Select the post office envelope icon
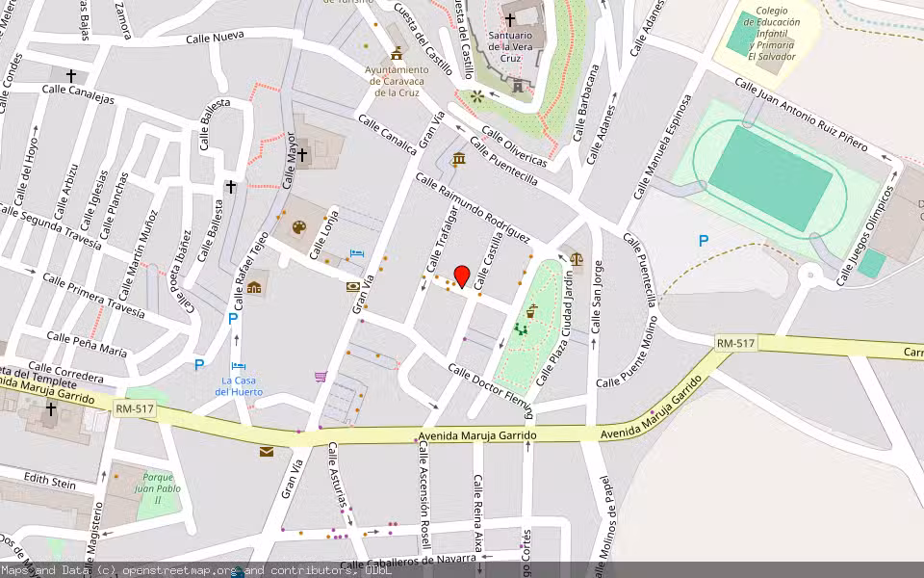This screenshot has width=924, height=578. 267,452
